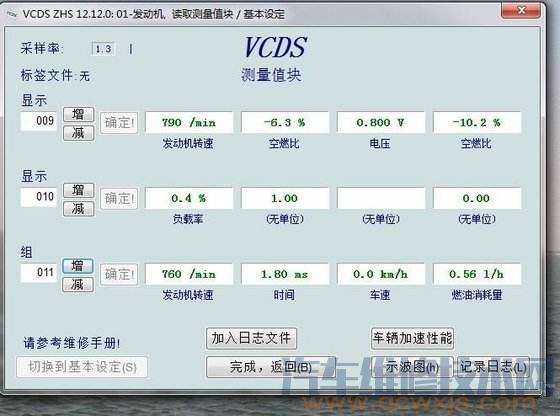Click the 空燃比 label under -10.2 %

pos(476,144)
